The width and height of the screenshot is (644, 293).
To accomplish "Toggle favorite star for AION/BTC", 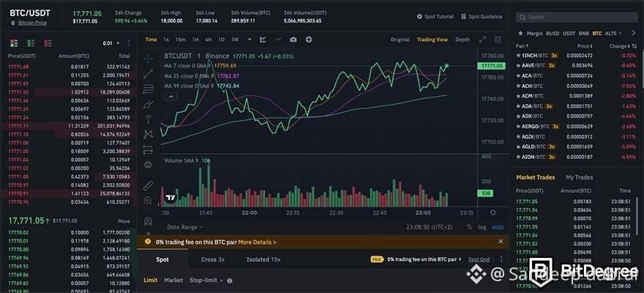I will click(x=519, y=157).
